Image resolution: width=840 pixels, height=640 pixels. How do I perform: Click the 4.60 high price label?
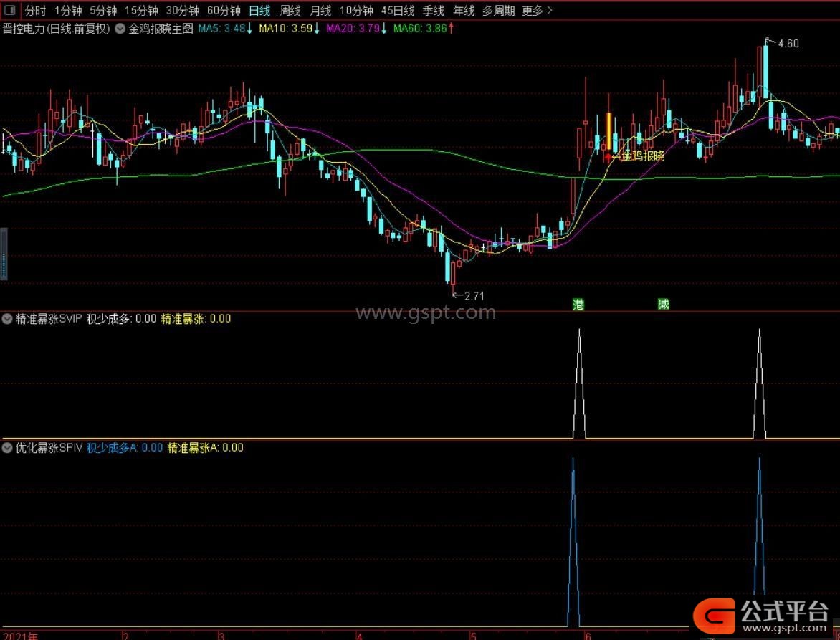788,44
